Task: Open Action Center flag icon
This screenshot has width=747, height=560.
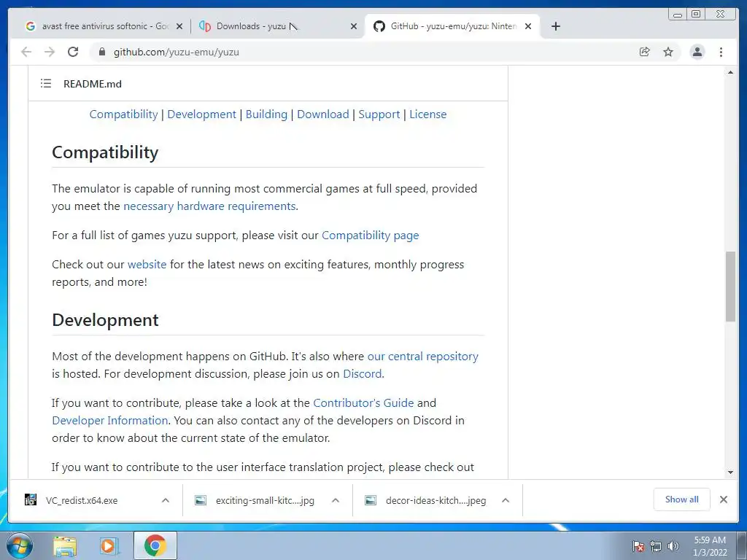Action: (x=638, y=546)
